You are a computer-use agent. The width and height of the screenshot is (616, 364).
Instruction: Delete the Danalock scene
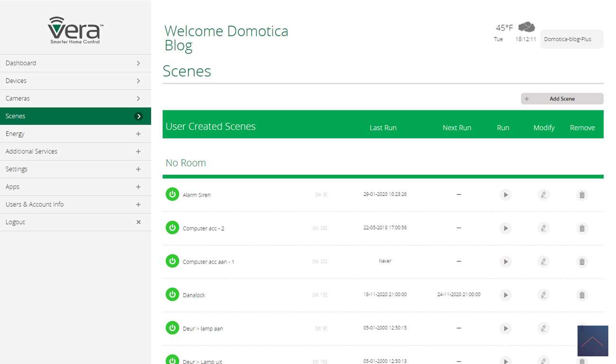pos(582,295)
